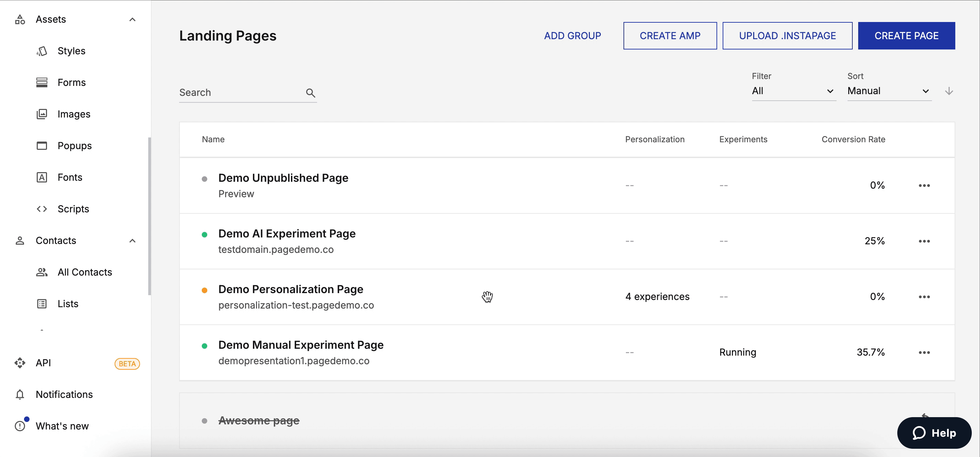This screenshot has height=457, width=980.
Task: Click into the Search input field
Action: (x=240, y=92)
